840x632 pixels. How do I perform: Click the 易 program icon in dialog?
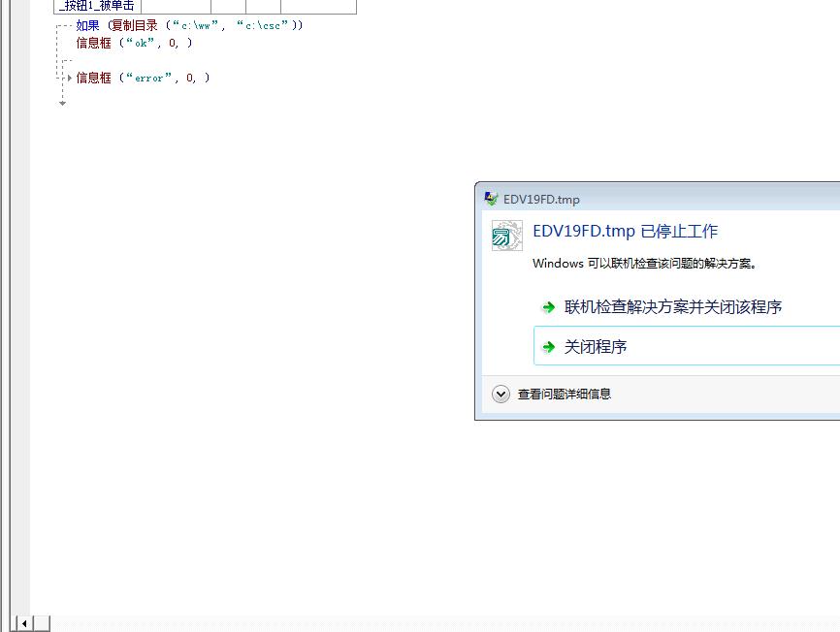(x=506, y=236)
